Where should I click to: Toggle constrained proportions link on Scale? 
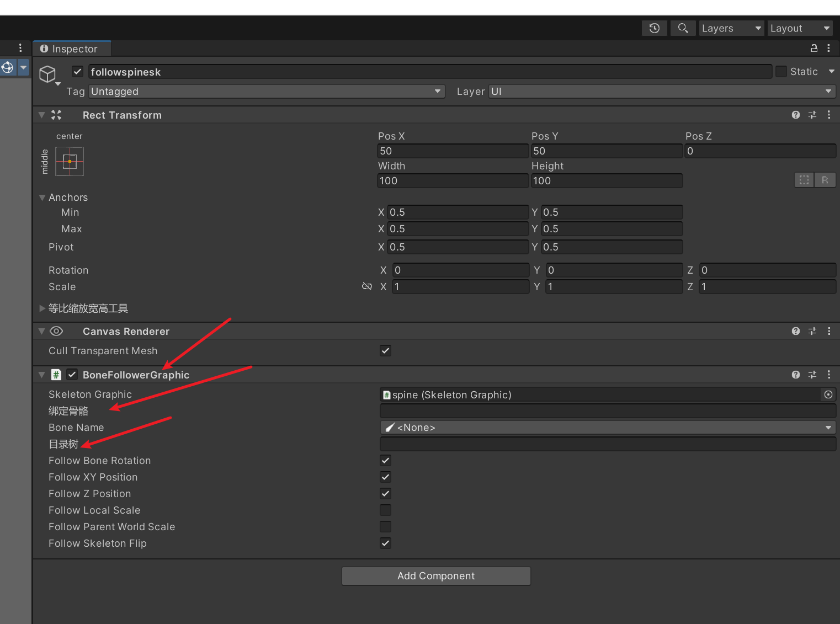click(367, 286)
